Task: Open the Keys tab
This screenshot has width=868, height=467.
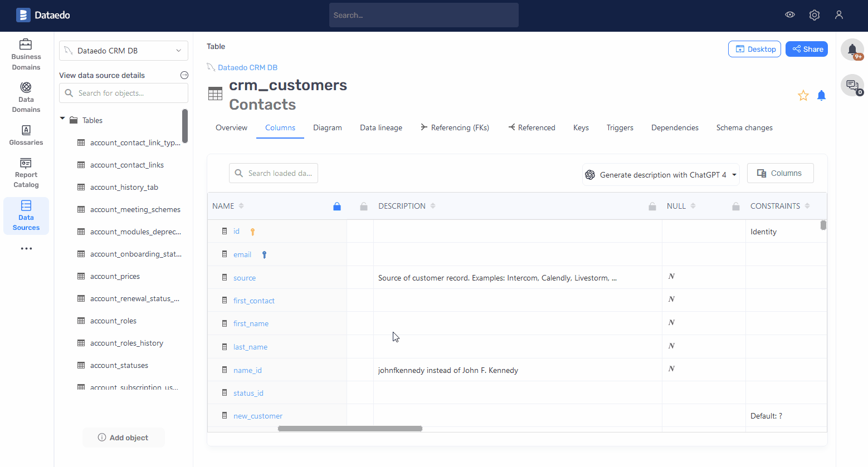Action: tap(581, 127)
